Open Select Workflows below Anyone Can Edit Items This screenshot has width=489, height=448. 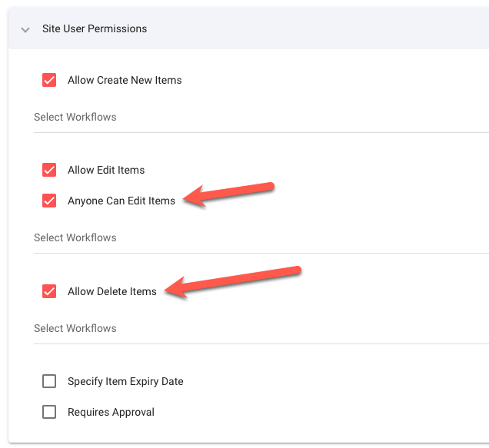pyautogui.click(x=261, y=238)
